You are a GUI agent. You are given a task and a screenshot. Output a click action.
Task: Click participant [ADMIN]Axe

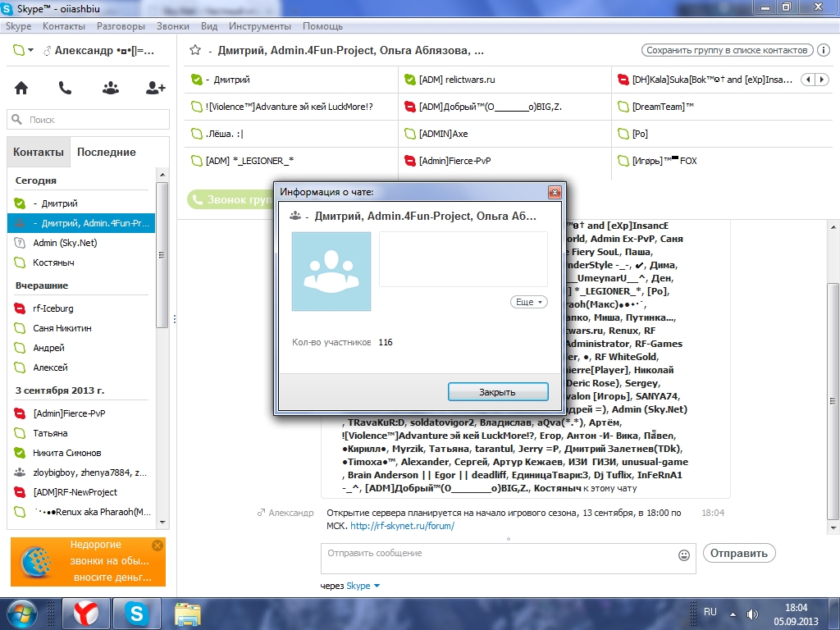click(443, 134)
